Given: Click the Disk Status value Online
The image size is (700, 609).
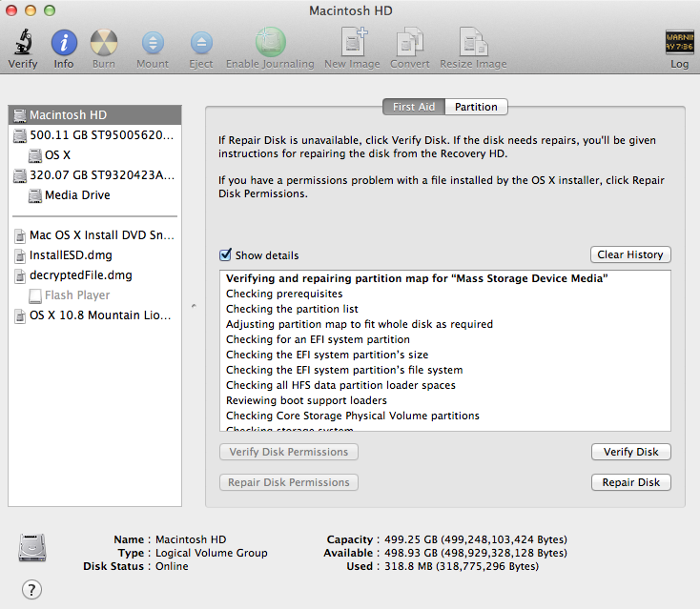Looking at the screenshot, I should pos(172,567).
